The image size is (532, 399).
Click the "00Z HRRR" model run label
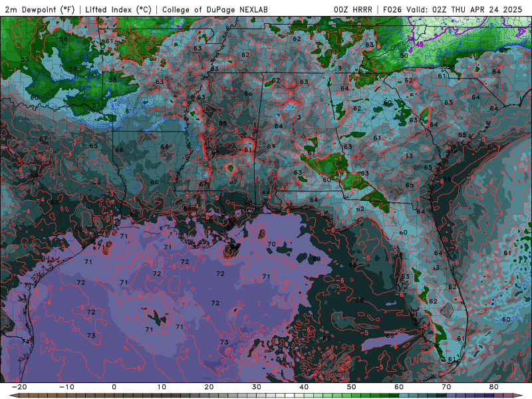(353, 9)
